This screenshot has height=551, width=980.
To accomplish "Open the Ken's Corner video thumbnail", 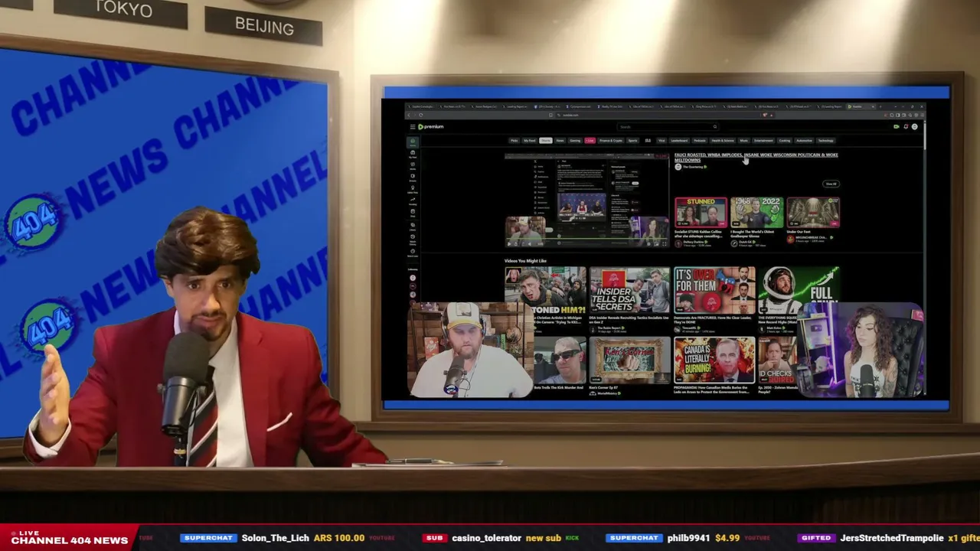I will (629, 360).
